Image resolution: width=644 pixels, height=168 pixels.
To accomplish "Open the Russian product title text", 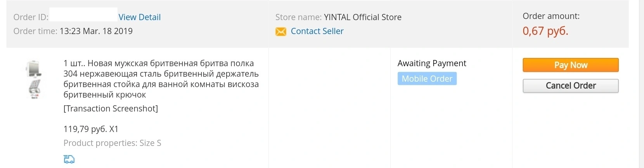I will 161,79.
